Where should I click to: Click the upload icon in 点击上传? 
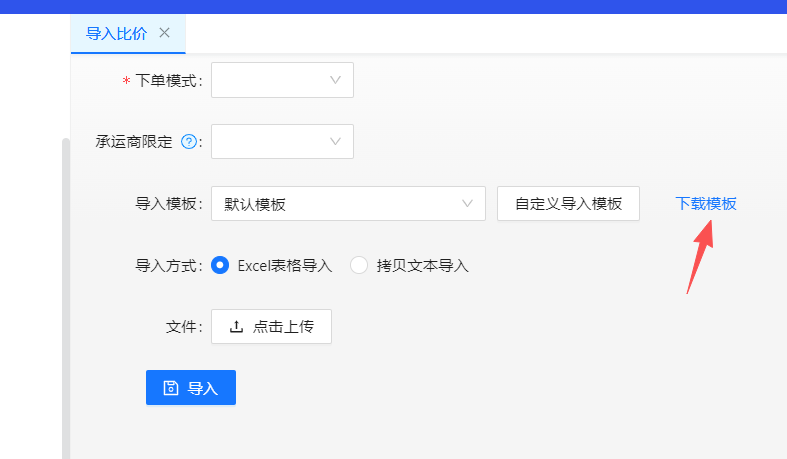(x=236, y=327)
